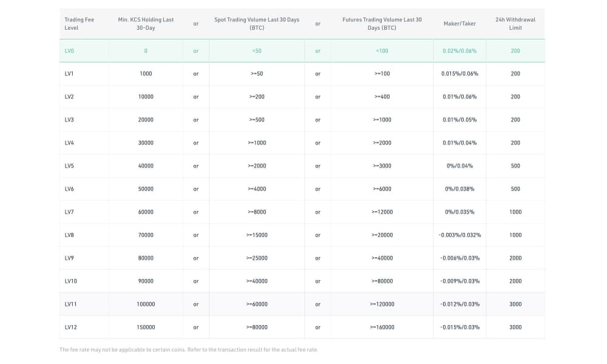Click KCS holding value 10000
The image size is (607, 364).
click(146, 96)
